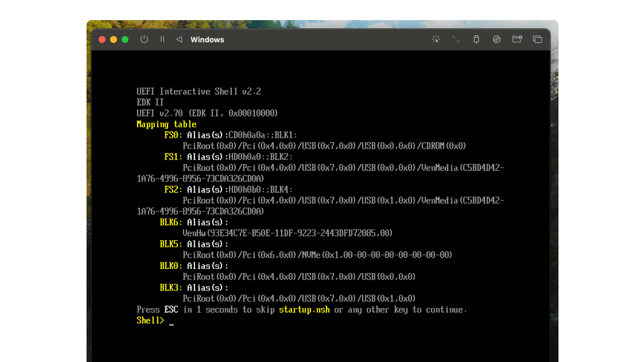
Task: Click the blinking cursor after Shell>
Action: (x=172, y=324)
